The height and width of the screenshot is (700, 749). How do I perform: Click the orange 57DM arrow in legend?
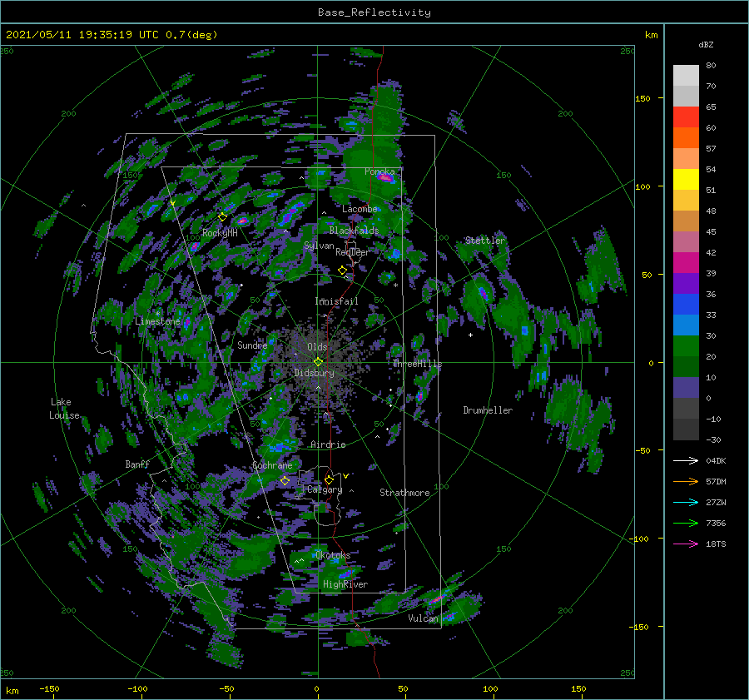click(686, 482)
